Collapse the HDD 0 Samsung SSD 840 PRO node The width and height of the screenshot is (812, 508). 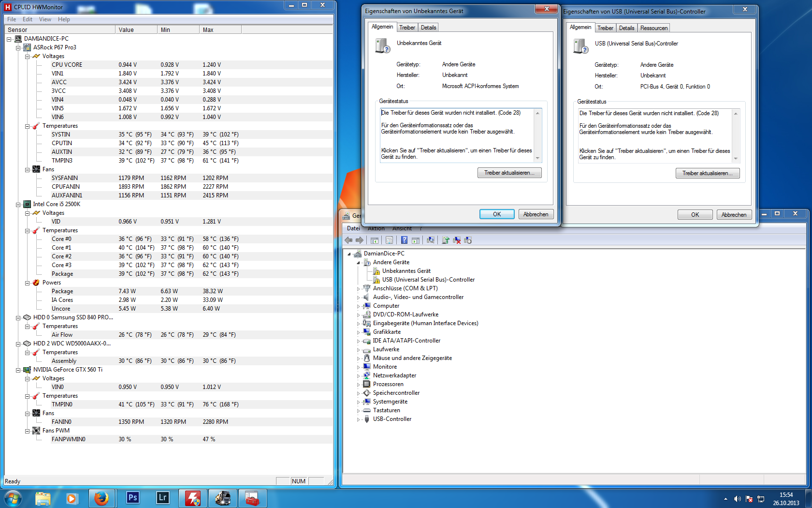point(18,317)
